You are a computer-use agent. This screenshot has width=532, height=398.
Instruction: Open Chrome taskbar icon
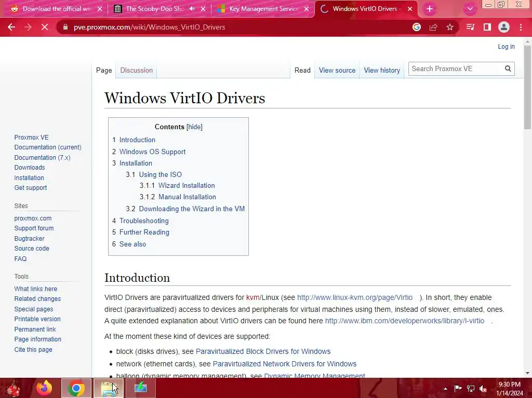76,388
